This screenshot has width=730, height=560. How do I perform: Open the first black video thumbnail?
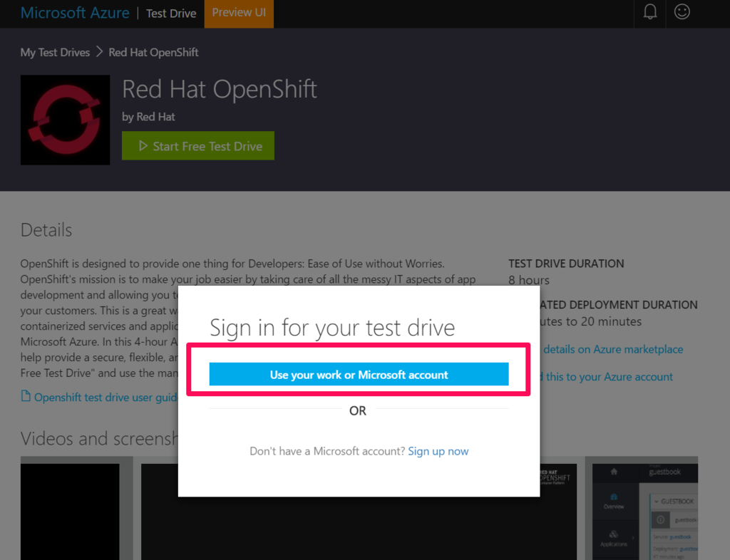[x=70, y=512]
